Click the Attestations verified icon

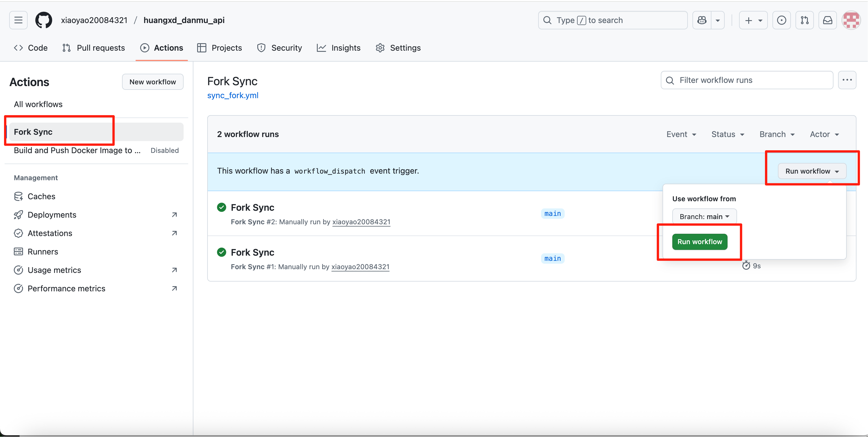(18, 233)
